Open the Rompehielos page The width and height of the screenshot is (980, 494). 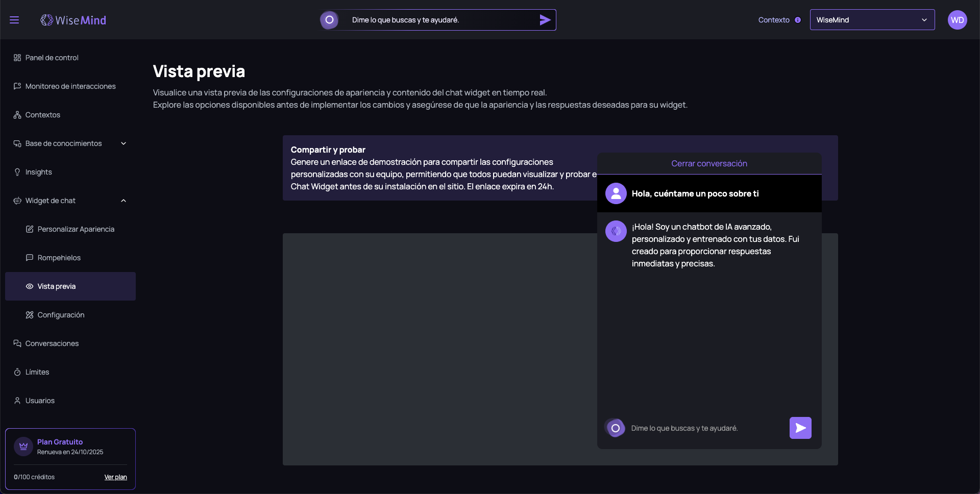[59, 258]
